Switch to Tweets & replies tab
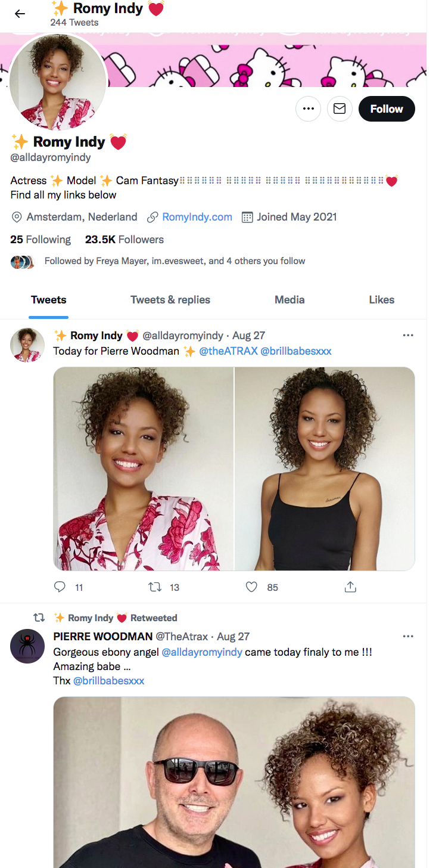Viewport: 439px width, 868px height. pos(170,300)
